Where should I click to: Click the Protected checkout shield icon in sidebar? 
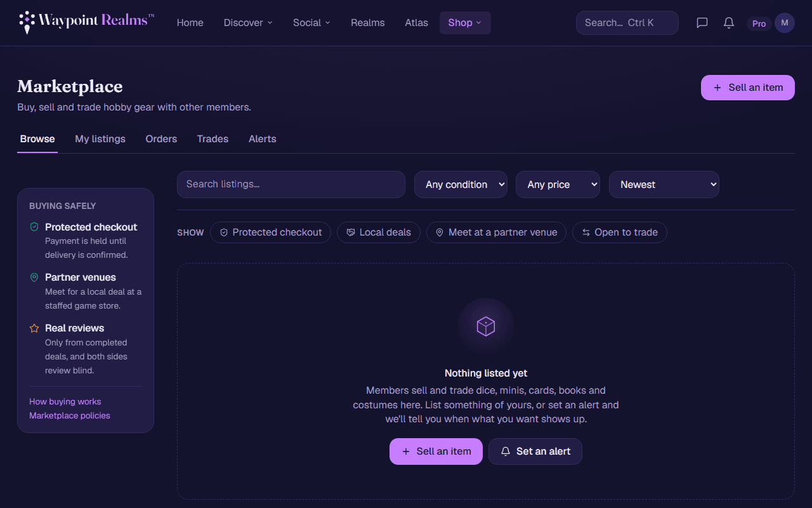[34, 227]
